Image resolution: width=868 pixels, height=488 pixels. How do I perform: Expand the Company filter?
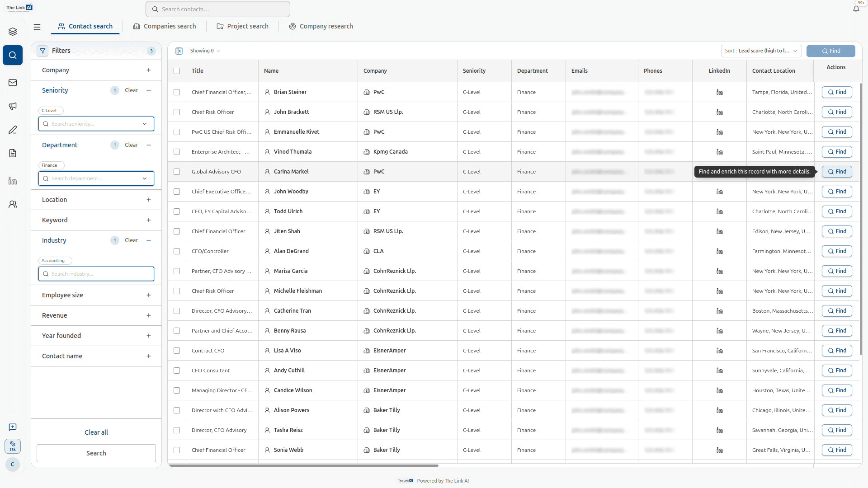coord(149,70)
